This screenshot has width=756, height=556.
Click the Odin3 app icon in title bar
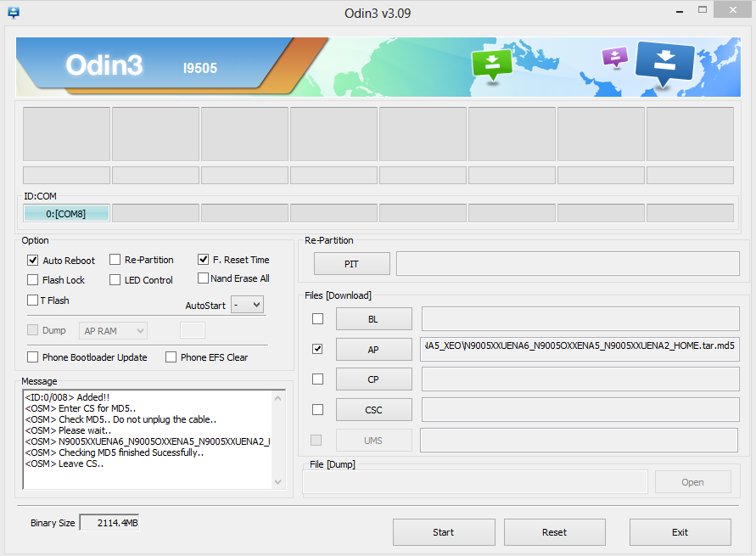(x=13, y=13)
